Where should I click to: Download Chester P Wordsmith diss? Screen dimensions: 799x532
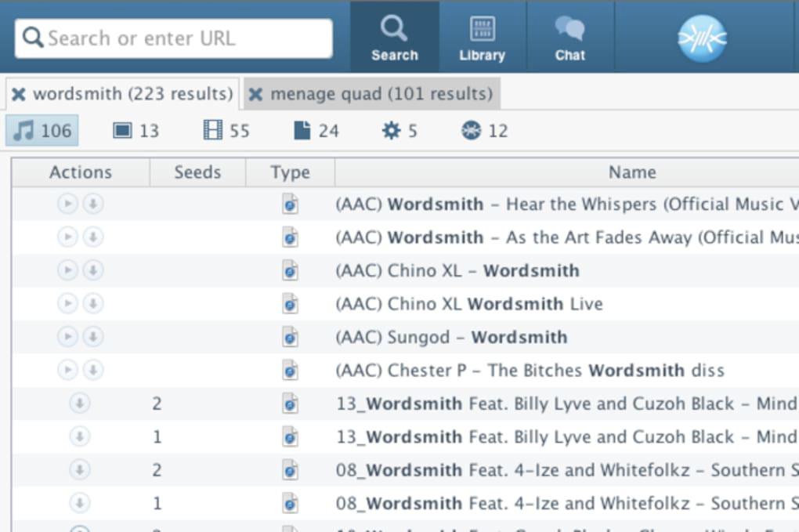pos(93,370)
